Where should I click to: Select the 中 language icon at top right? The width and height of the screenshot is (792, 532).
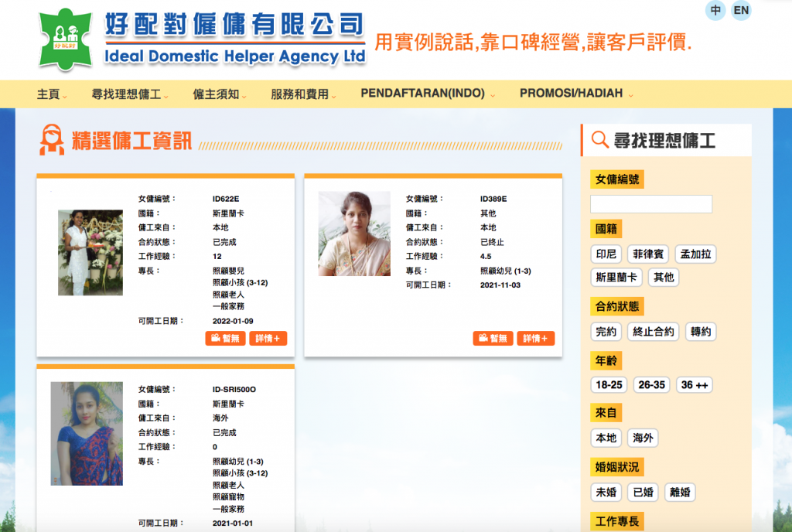pyautogui.click(x=715, y=11)
